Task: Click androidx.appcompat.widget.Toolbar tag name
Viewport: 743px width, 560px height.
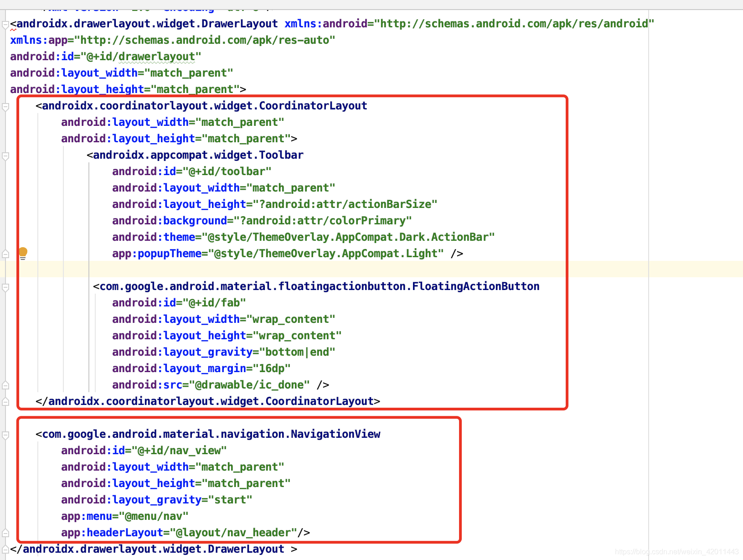Action: [198, 155]
